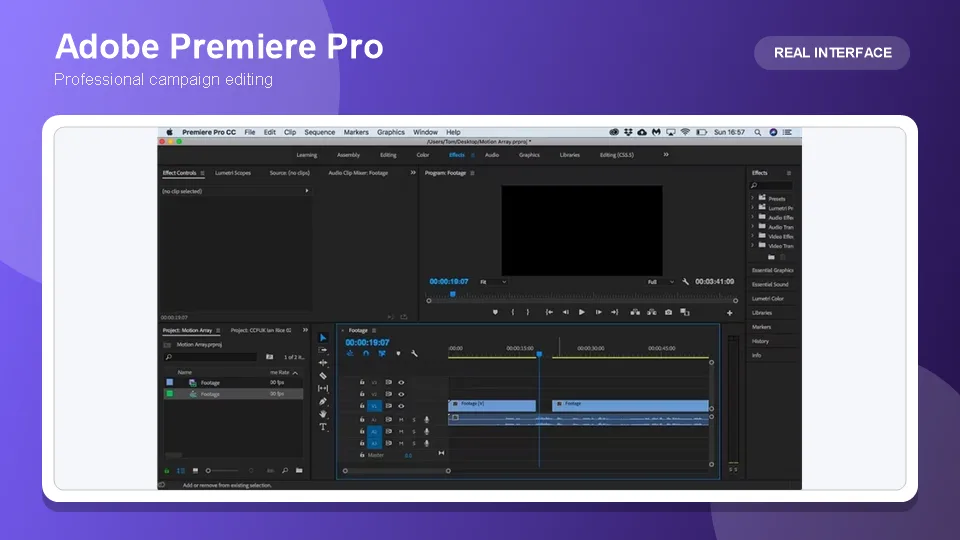This screenshot has height=540, width=960.
Task: Select the Hand tool
Action: 323,414
